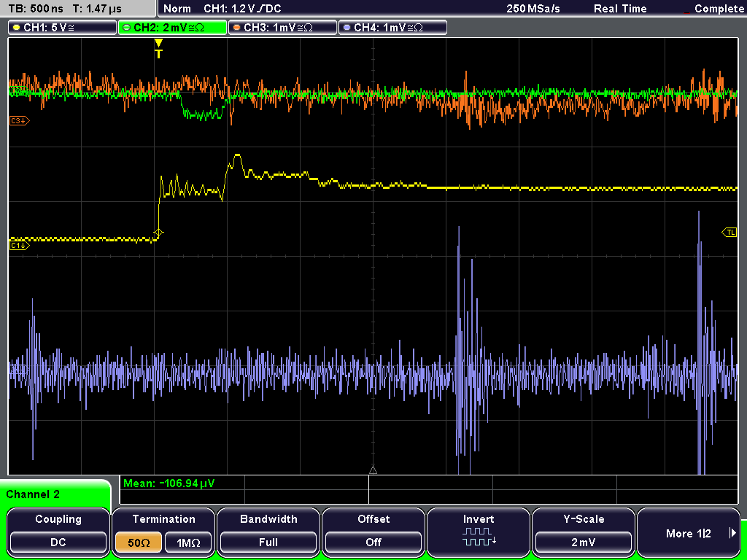Click the CH1 yellow color indicator dot
The height and width of the screenshot is (560, 747).
(x=17, y=28)
